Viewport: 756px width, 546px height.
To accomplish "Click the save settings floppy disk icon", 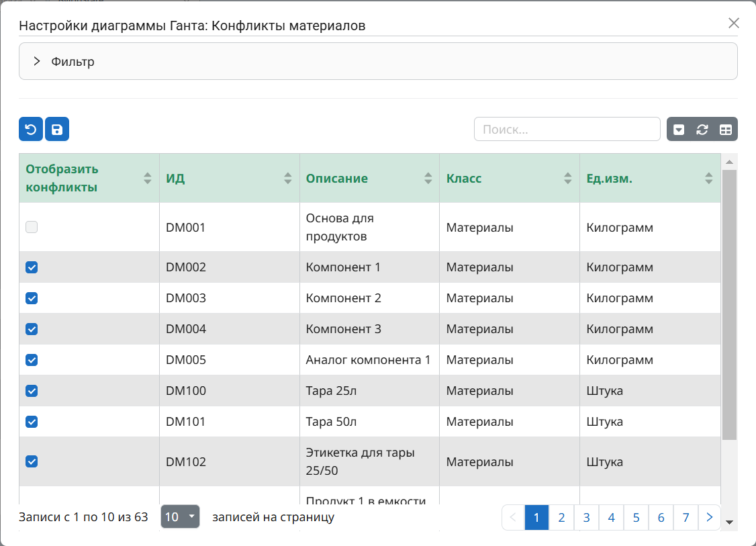I will click(x=57, y=129).
